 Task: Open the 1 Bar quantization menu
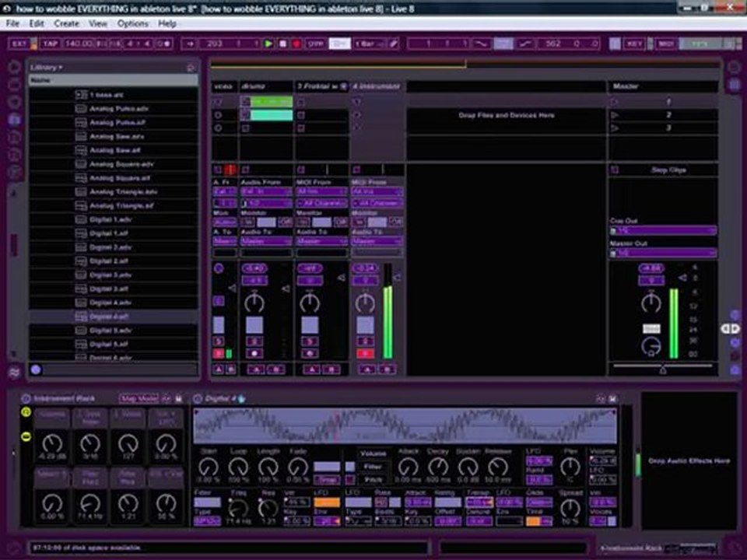tap(370, 44)
